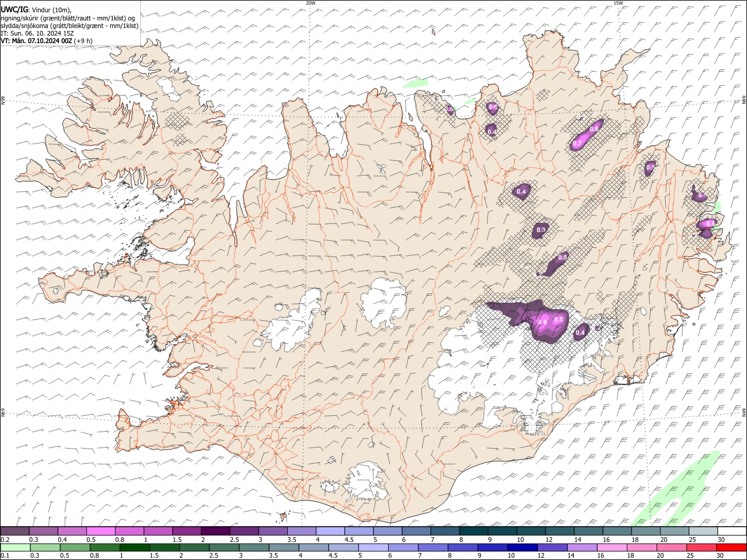The width and height of the screenshot is (747, 560).
Task: Click lower-row light purple swatch above 14
Action: coord(582,548)
